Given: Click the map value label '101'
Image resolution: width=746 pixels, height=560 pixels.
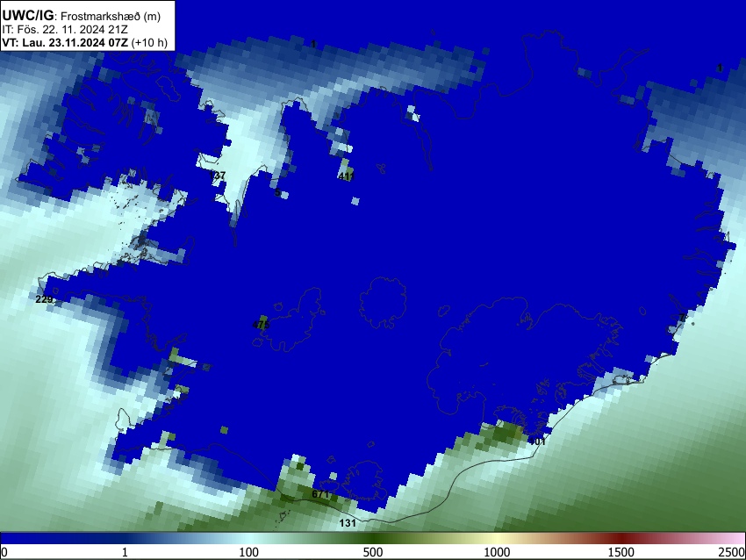Looking at the screenshot, I should pyautogui.click(x=537, y=442).
